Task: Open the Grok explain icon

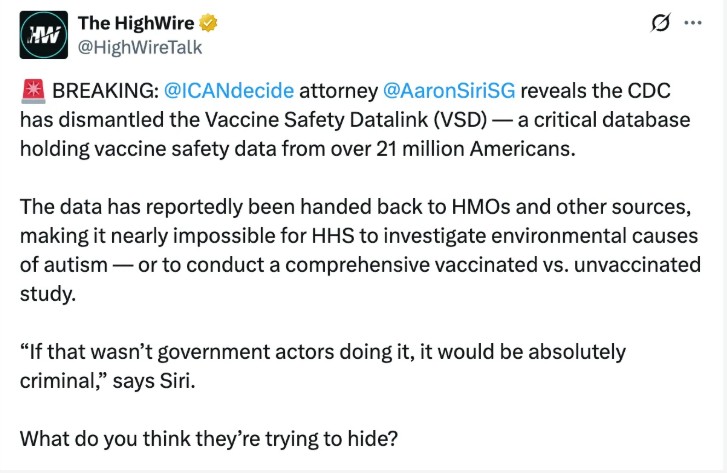Action: 660,24
